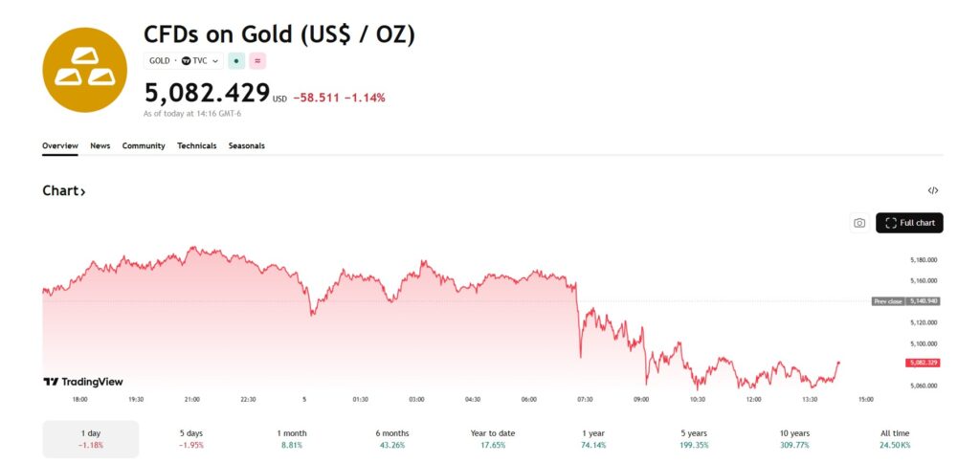Choose the Year to date range
The height and width of the screenshot is (463, 980).
point(493,439)
